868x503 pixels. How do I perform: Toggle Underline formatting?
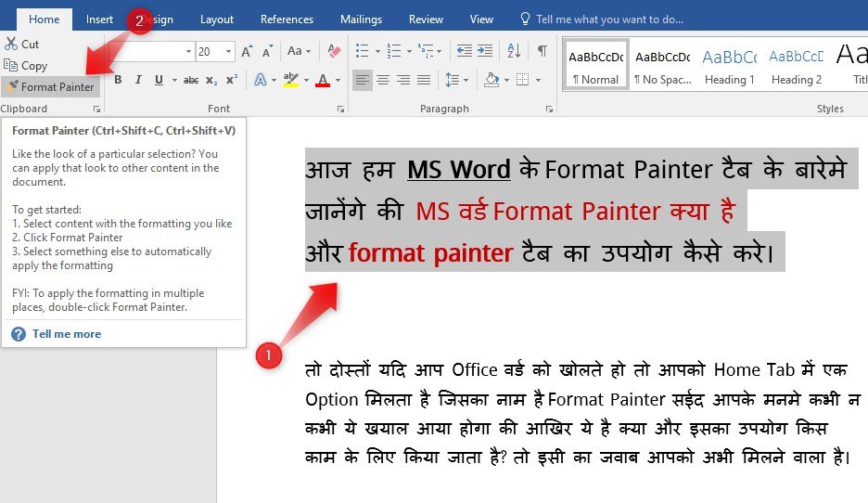pyautogui.click(x=159, y=80)
